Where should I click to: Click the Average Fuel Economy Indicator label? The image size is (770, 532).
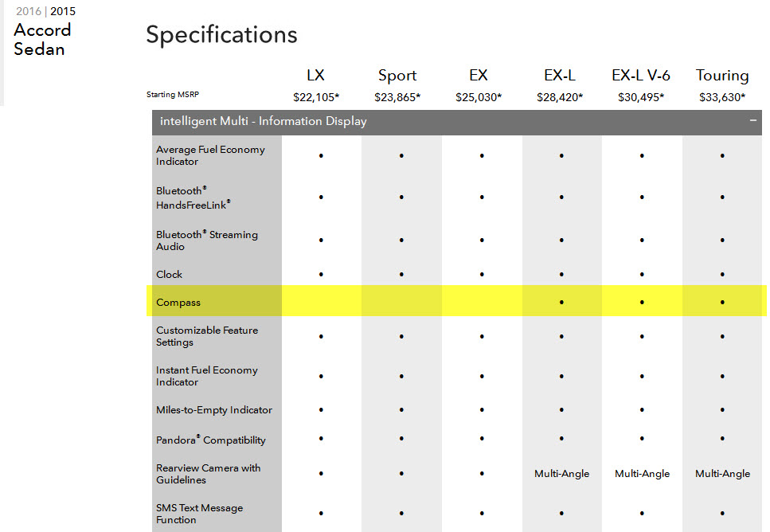[210, 155]
